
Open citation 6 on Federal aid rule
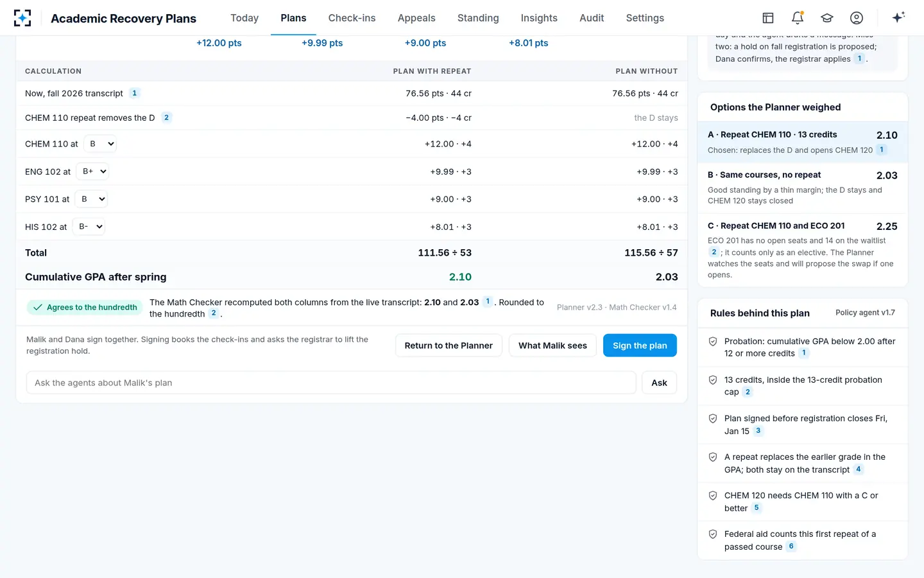(x=791, y=547)
